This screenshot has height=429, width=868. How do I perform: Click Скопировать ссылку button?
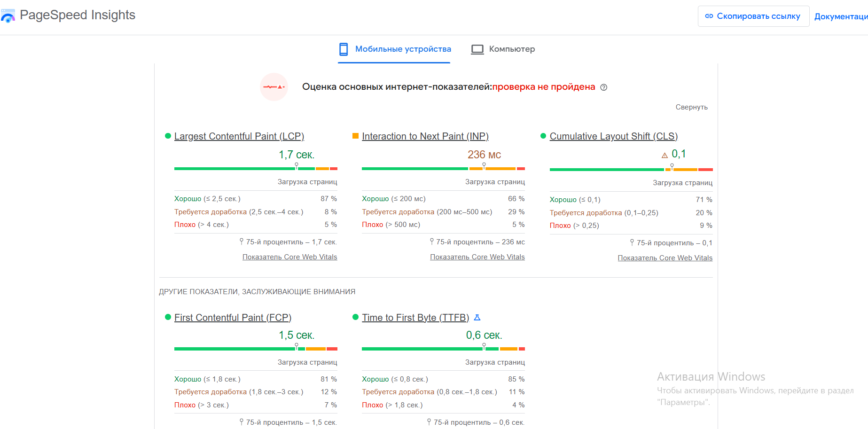[x=753, y=16]
